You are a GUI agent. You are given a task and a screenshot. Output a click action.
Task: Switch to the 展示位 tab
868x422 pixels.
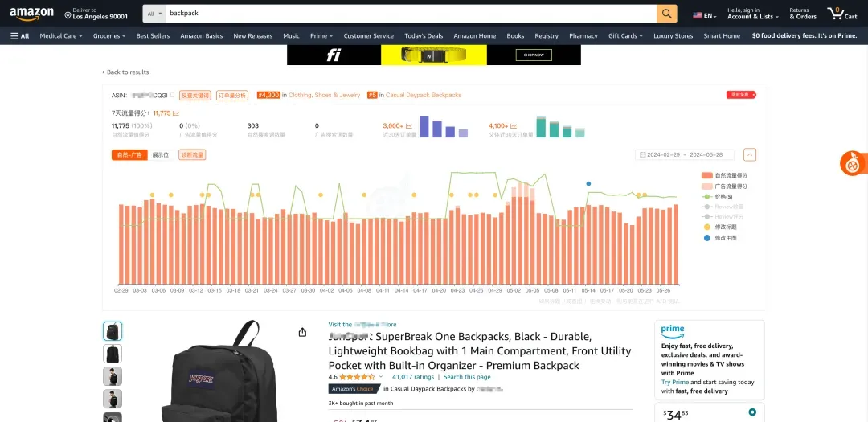click(161, 155)
